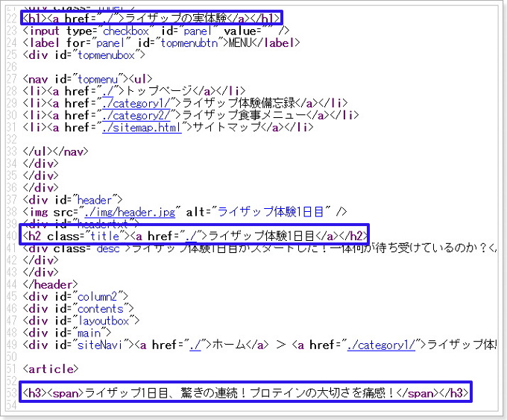Click the div id="layoutbox" line

click(81, 321)
